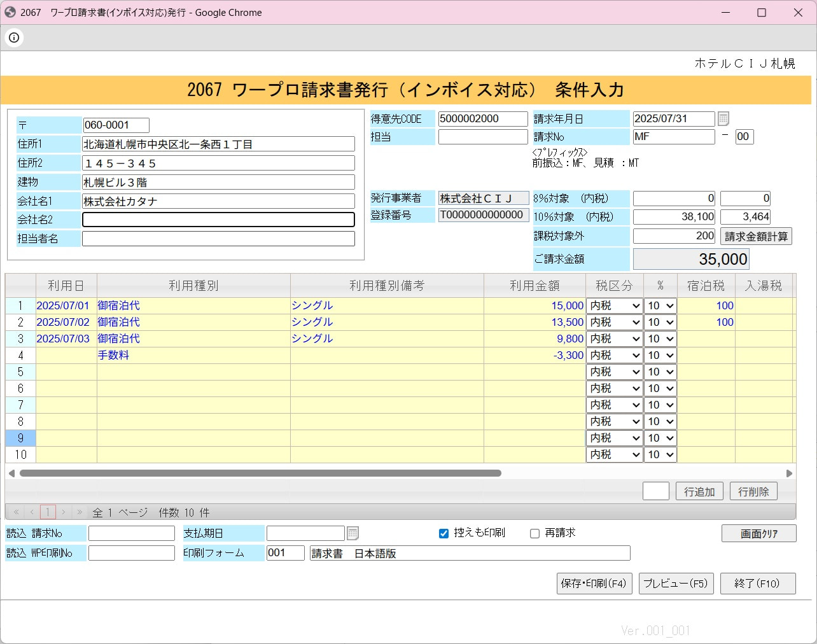Click the 入湯税 column header
Screen dimensions: 817x644
(764, 286)
